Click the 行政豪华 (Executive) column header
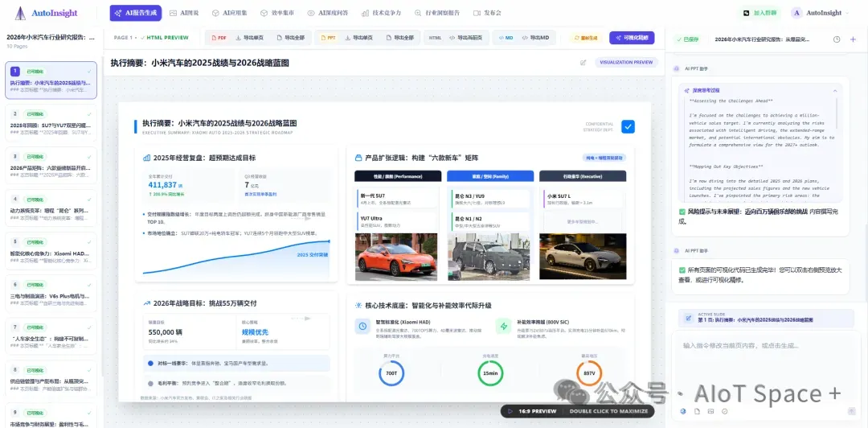This screenshot has width=868, height=428. [583, 175]
